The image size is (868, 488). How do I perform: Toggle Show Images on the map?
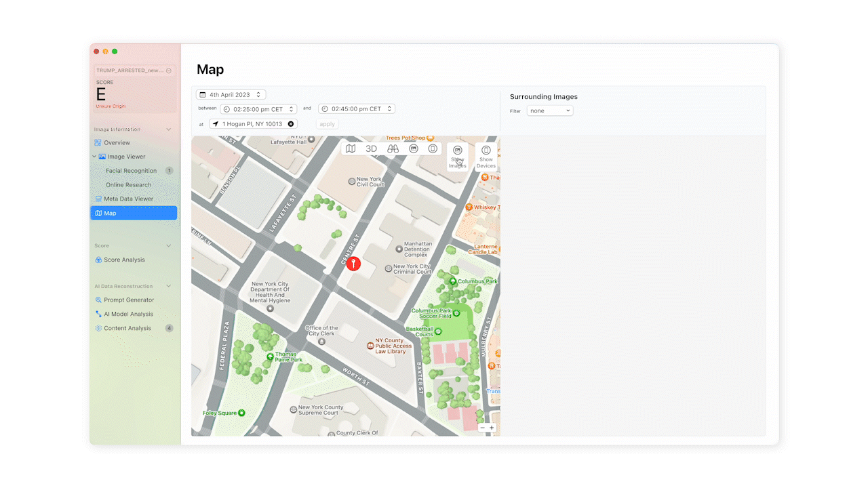(x=457, y=157)
